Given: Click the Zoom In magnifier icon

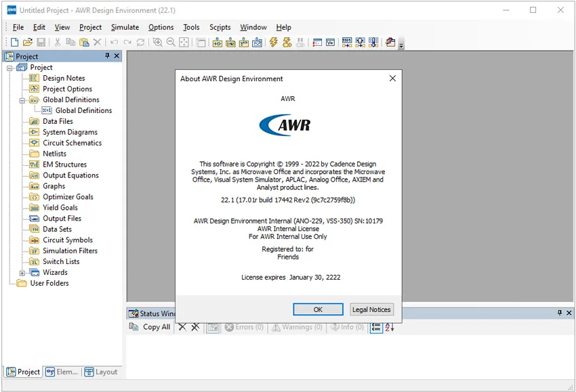Looking at the screenshot, I should 158,42.
